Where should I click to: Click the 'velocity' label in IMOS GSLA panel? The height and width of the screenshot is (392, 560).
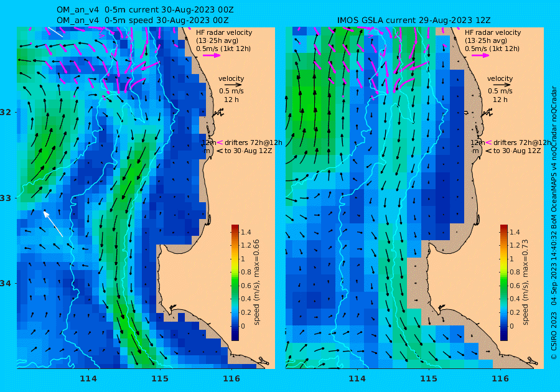500,78
